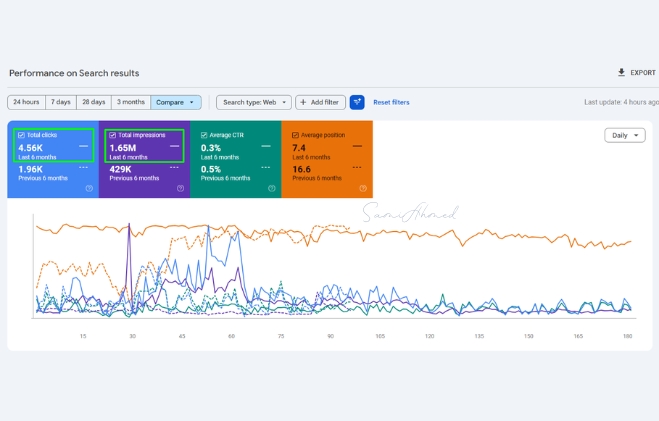Switch to the 3 months range

click(x=131, y=102)
